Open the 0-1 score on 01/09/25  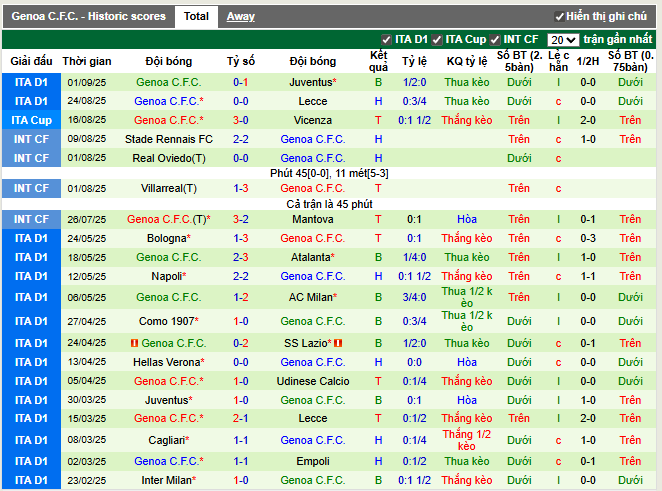coord(241,82)
